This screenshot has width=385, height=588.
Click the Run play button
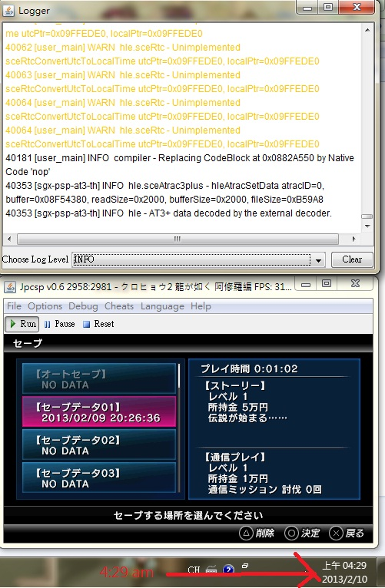tap(22, 324)
